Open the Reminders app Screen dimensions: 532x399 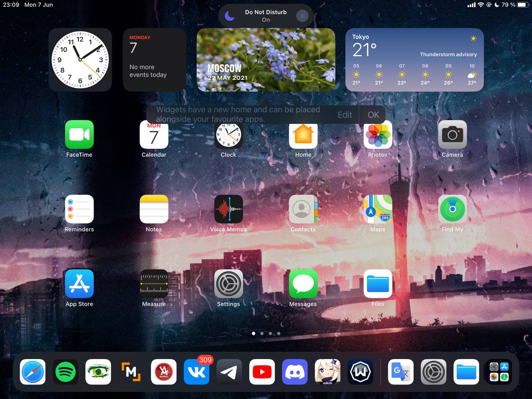pyautogui.click(x=79, y=209)
